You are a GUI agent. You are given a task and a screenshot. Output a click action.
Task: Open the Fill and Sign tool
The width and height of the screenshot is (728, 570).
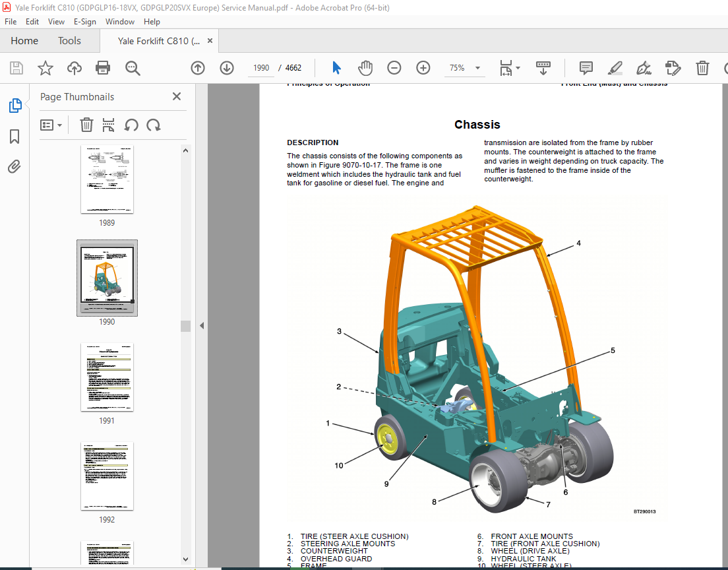(x=644, y=68)
